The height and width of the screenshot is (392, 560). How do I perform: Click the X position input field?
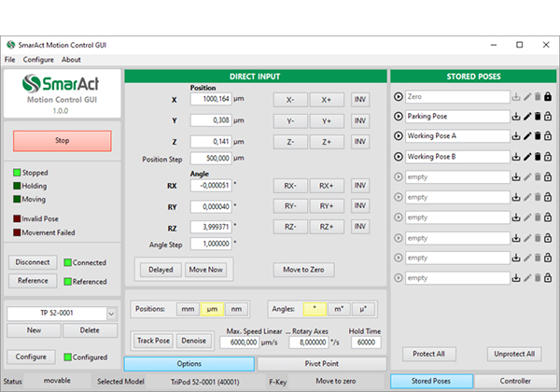coord(211,99)
